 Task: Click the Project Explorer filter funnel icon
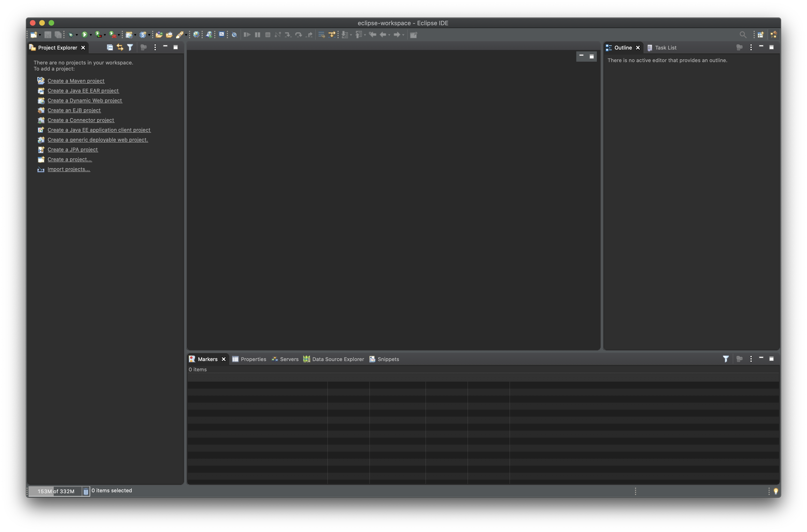(x=130, y=47)
